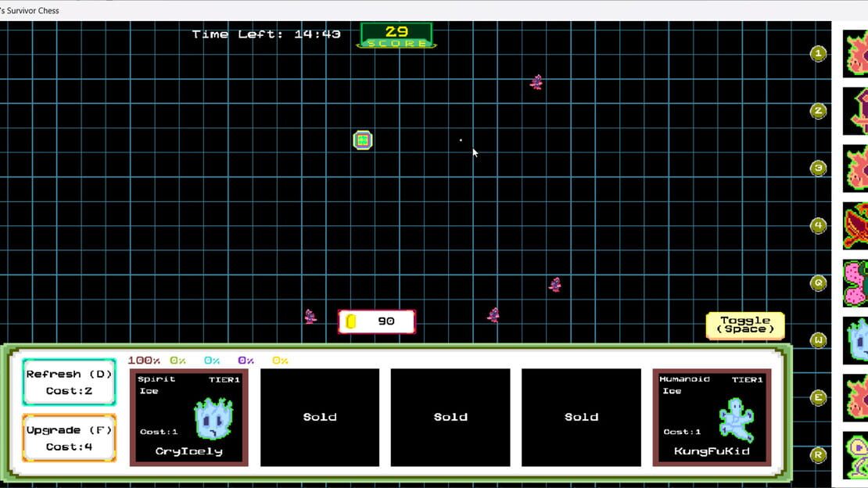
Task: Buy the KungFuKid Humanoid Ice card
Action: [712, 418]
